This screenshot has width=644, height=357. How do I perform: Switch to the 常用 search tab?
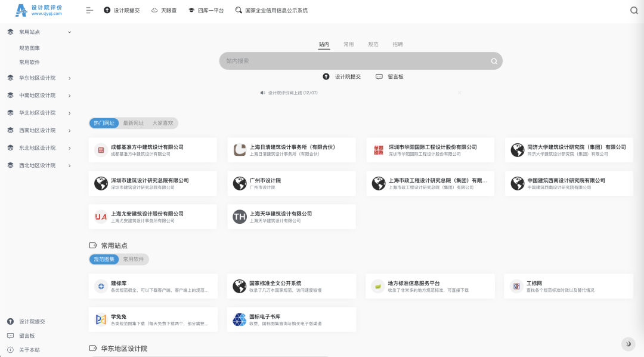(349, 44)
